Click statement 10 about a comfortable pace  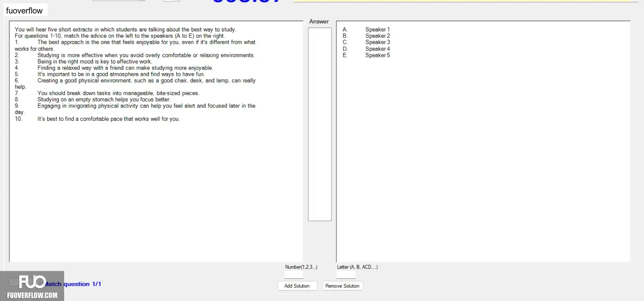coord(97,119)
